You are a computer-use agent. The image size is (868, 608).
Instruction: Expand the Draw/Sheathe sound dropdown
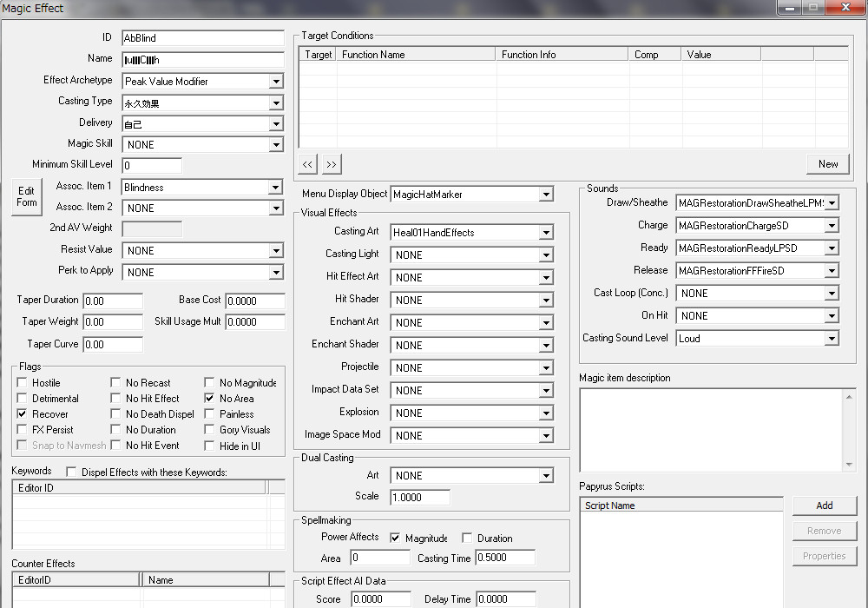coord(832,203)
